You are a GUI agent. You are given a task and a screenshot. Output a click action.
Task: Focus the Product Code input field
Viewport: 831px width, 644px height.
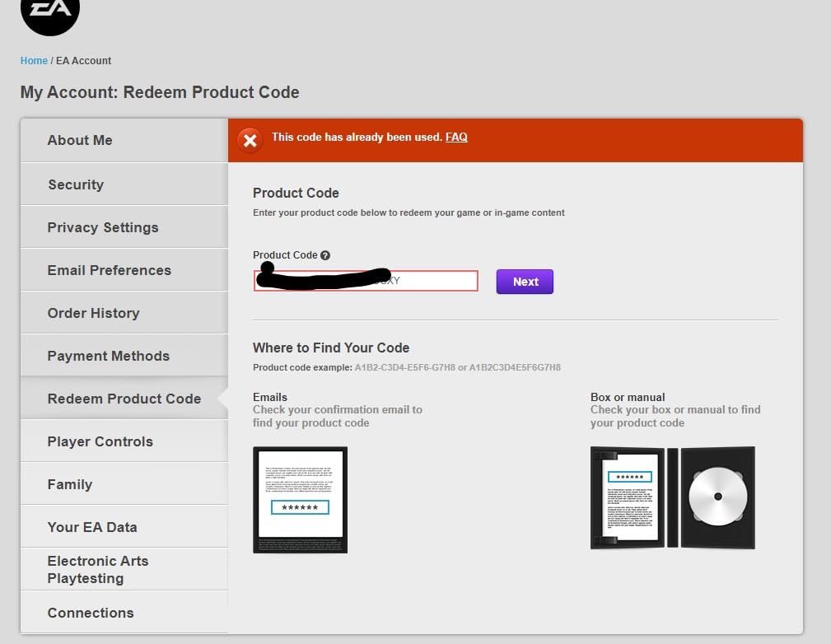[366, 280]
